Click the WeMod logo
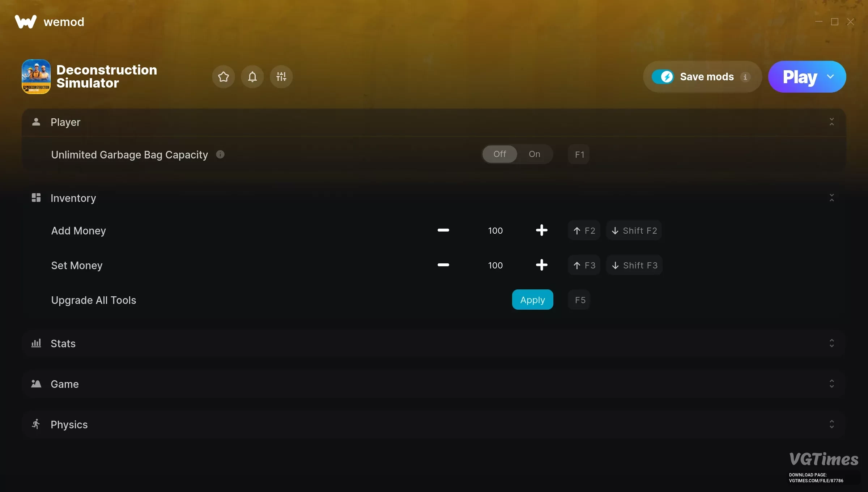 click(x=26, y=22)
